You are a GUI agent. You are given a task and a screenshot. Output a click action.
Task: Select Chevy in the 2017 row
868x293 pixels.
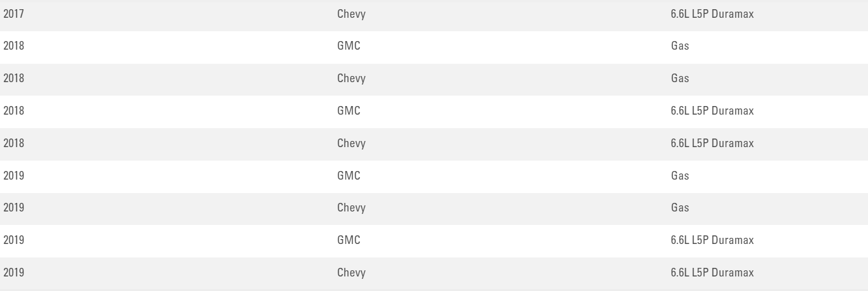[351, 13]
